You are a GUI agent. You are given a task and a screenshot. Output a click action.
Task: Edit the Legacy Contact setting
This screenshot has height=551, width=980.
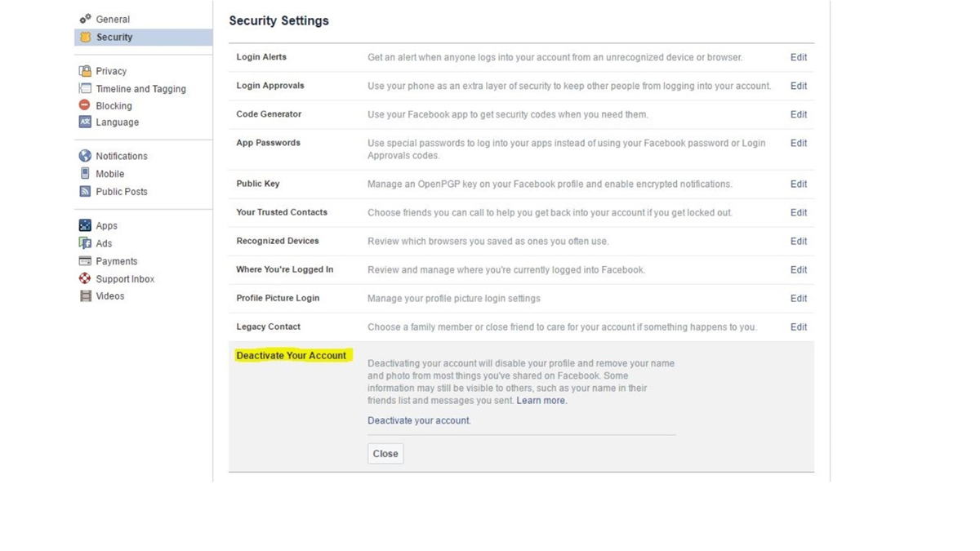pyautogui.click(x=798, y=327)
